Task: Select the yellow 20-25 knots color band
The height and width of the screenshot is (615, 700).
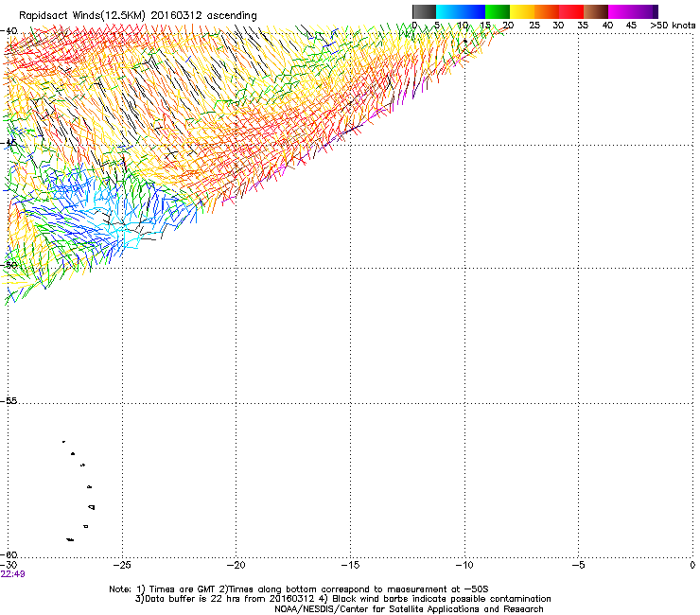Action: pyautogui.click(x=522, y=11)
